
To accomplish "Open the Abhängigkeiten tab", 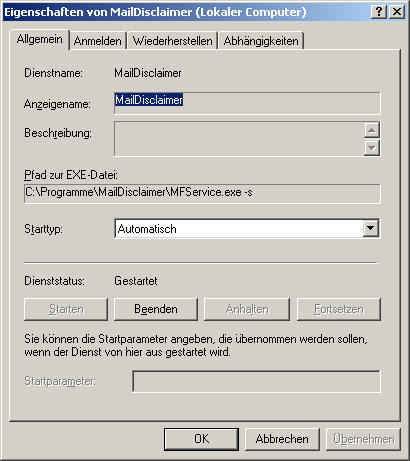I will [x=261, y=41].
